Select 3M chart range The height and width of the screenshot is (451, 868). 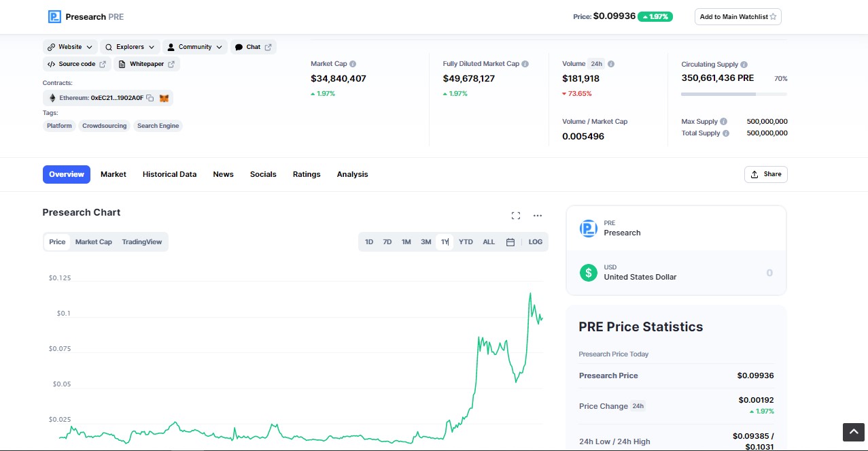426,242
